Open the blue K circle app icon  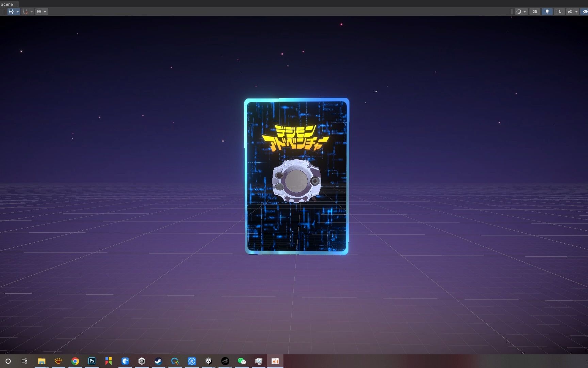(x=192, y=361)
